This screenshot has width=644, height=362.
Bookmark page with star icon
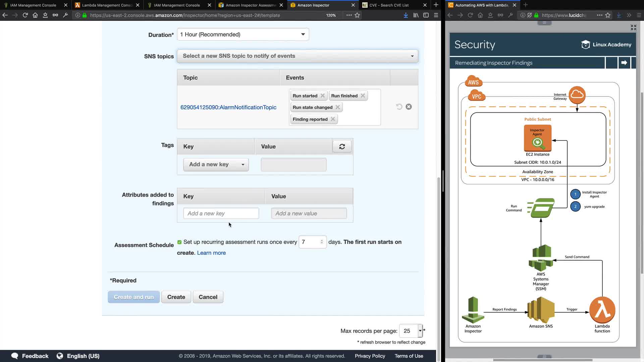357,15
